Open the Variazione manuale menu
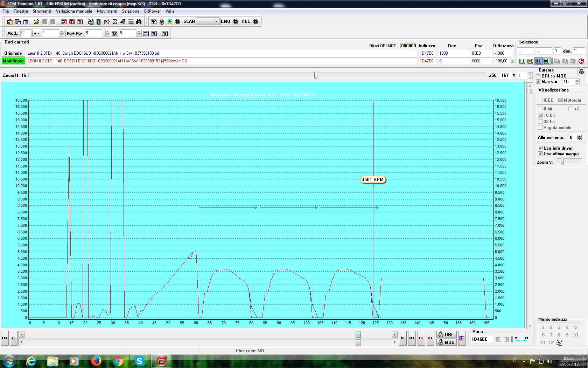This screenshot has height=368, width=588. click(74, 11)
